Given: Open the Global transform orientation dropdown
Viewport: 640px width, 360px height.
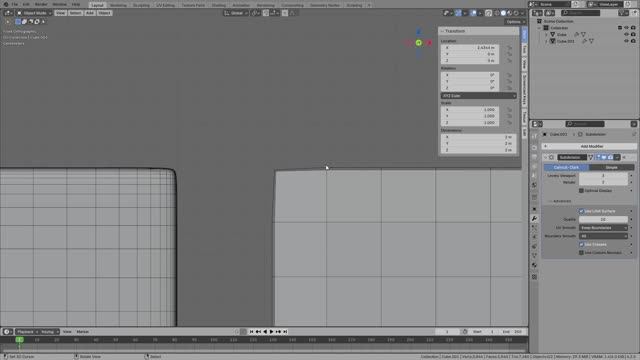Looking at the screenshot, I should (x=236, y=13).
